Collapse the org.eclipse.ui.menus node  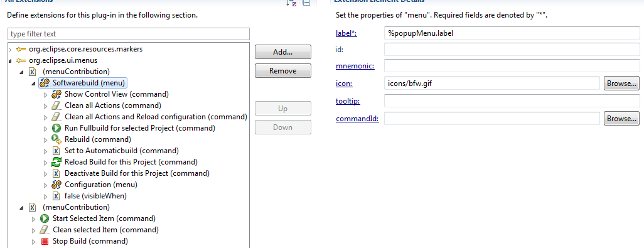click(10, 61)
